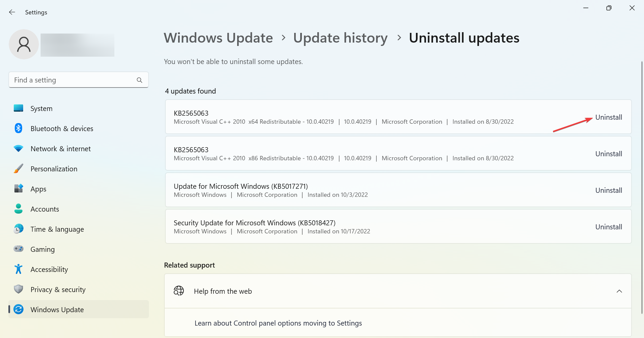
Task: Click the Find a setting search box
Action: (x=74, y=80)
